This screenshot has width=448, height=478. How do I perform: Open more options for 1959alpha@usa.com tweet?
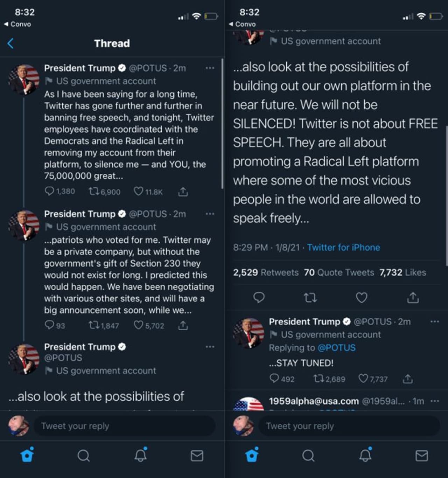pos(434,401)
